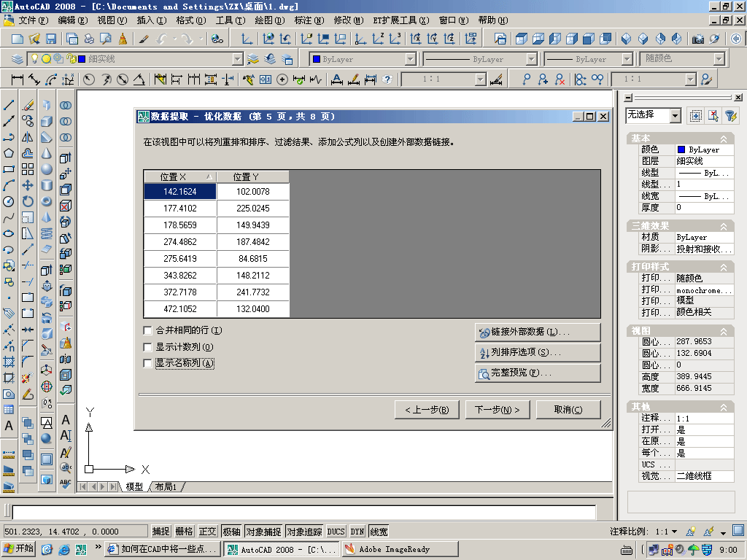Click the blue ByLayer color swatch in Properties
The height and width of the screenshot is (560, 747).
(x=681, y=149)
